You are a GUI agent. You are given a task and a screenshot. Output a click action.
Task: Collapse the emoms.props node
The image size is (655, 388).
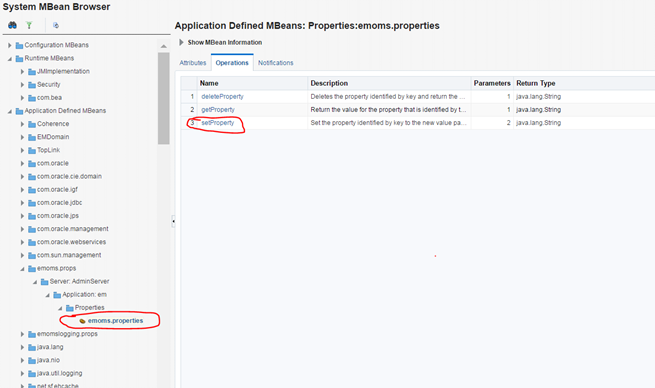click(22, 269)
